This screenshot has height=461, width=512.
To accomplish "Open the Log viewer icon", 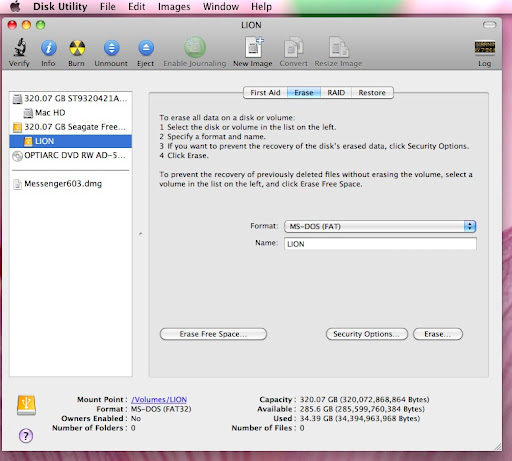I will point(485,48).
